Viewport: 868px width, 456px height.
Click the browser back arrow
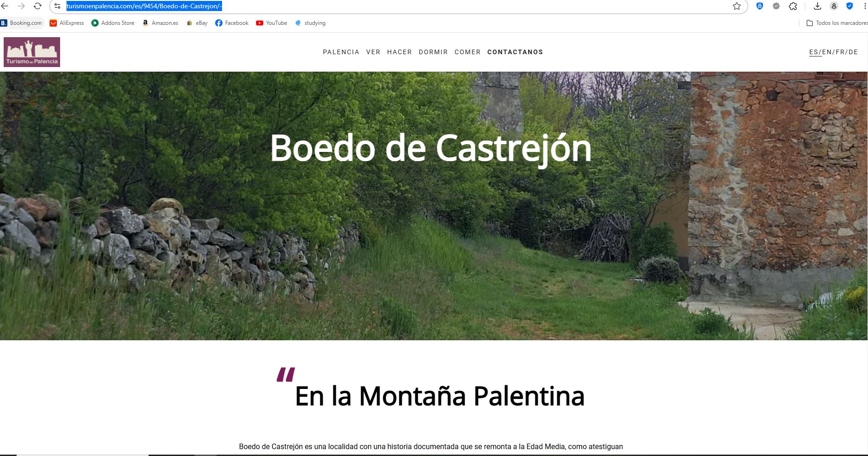pyautogui.click(x=5, y=6)
